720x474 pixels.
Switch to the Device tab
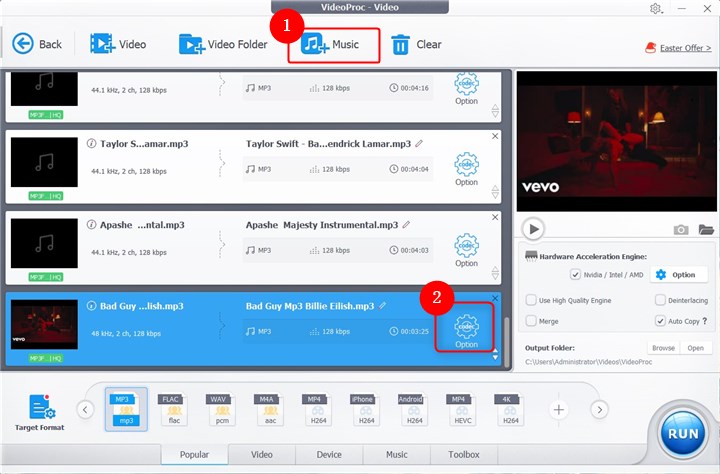tap(329, 454)
